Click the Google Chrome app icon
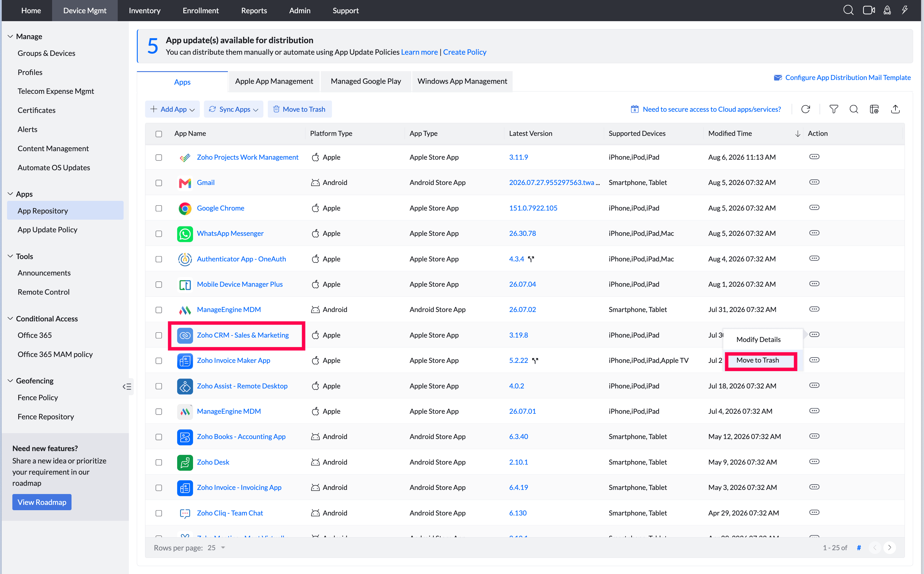This screenshot has height=574, width=924. [x=185, y=208]
